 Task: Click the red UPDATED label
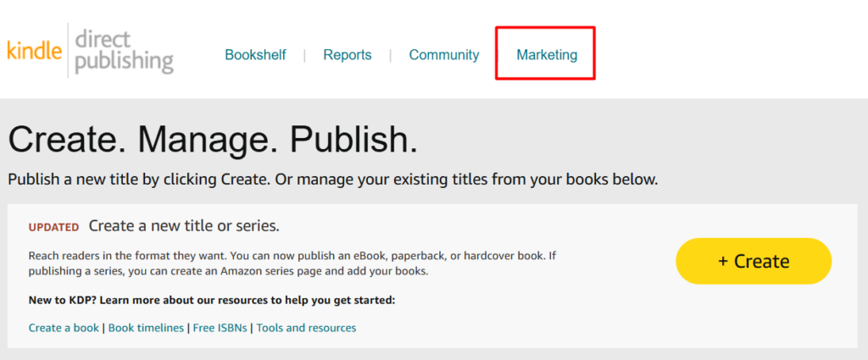click(53, 227)
